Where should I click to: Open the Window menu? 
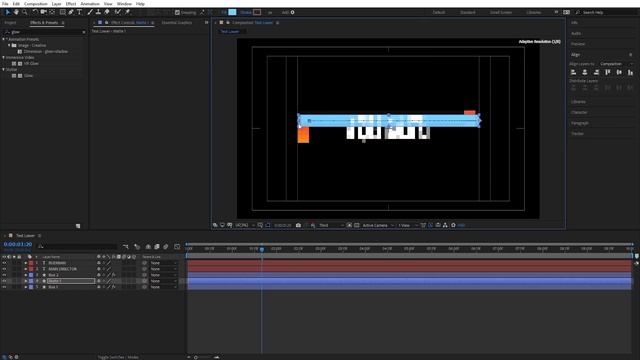124,4
